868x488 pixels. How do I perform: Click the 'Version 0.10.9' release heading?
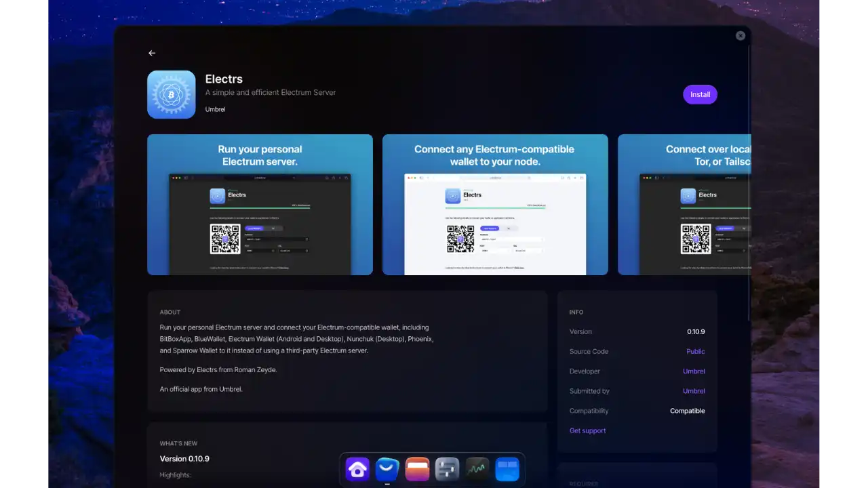(184, 459)
